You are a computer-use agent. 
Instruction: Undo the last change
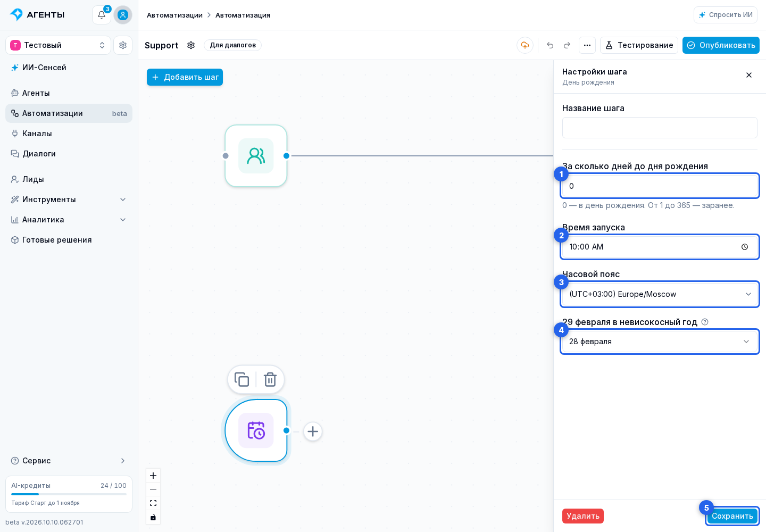coord(550,45)
